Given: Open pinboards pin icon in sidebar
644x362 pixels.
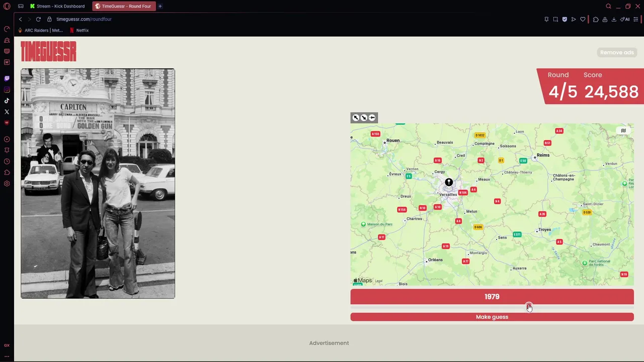Looking at the screenshot, I should [x=7, y=150].
